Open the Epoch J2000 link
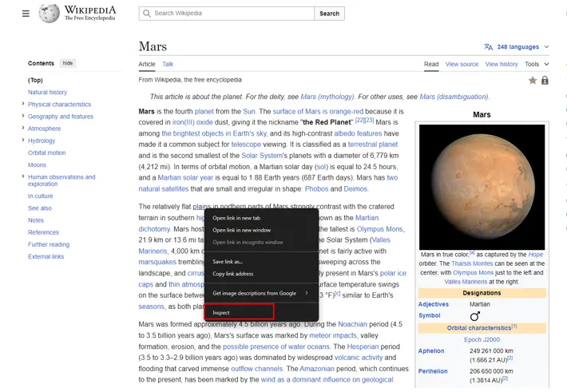The width and height of the screenshot is (567, 392). coord(482,339)
